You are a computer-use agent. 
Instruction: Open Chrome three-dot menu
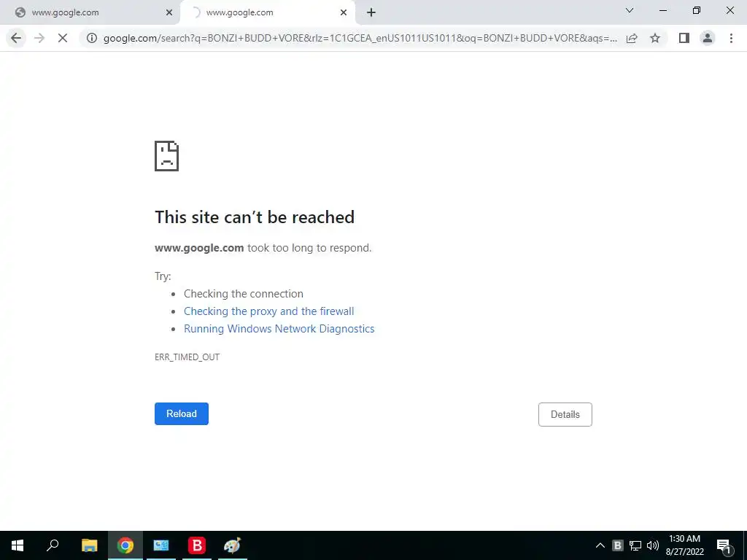(x=731, y=38)
